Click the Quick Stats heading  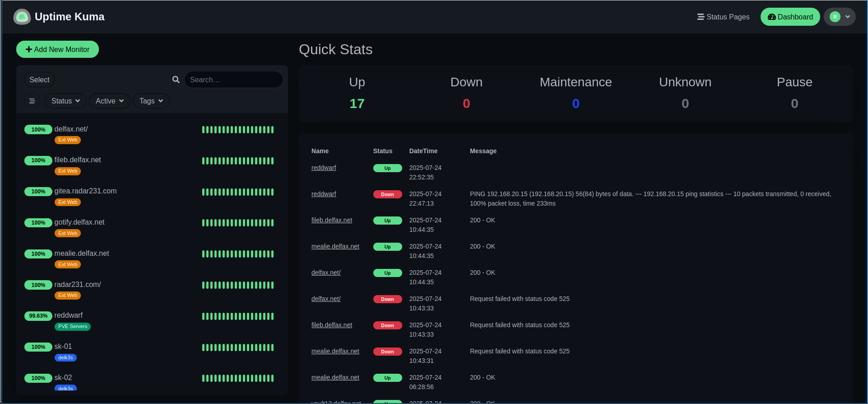click(x=335, y=49)
